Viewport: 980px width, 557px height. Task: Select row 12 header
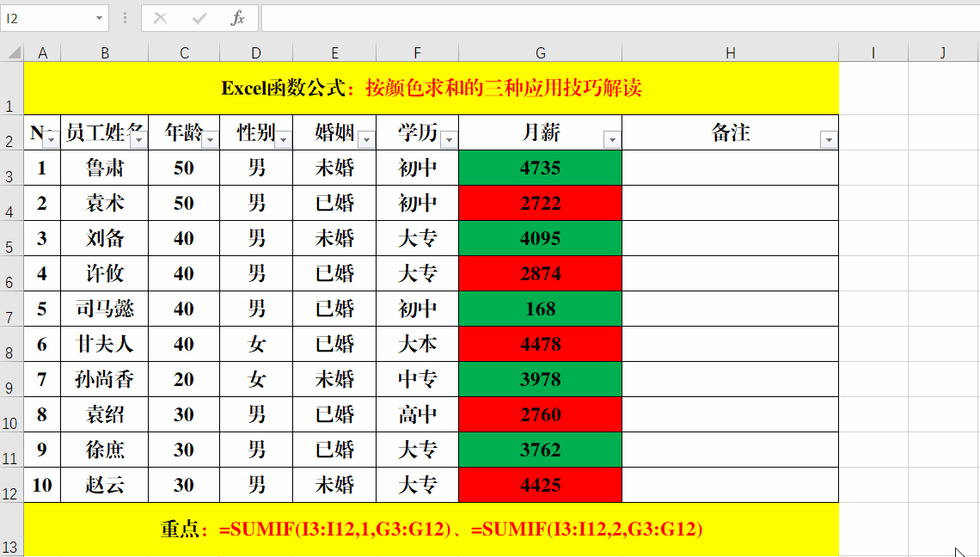pyautogui.click(x=11, y=485)
